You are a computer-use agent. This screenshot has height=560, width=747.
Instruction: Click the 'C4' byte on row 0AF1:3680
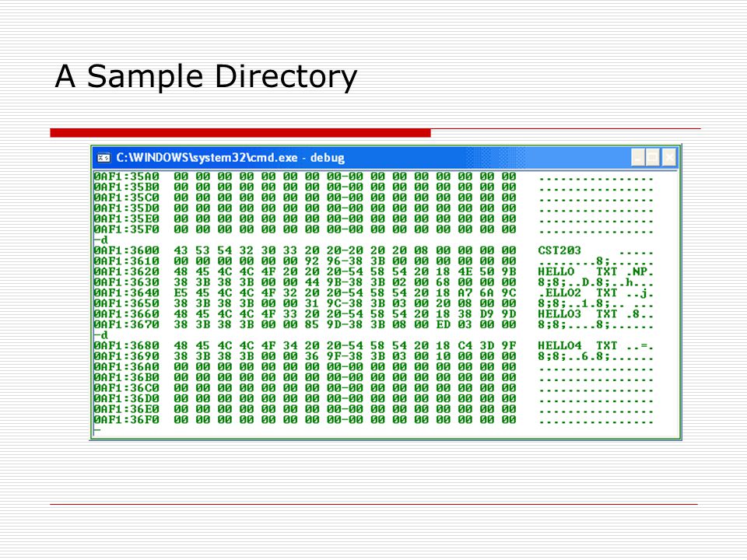(x=465, y=345)
